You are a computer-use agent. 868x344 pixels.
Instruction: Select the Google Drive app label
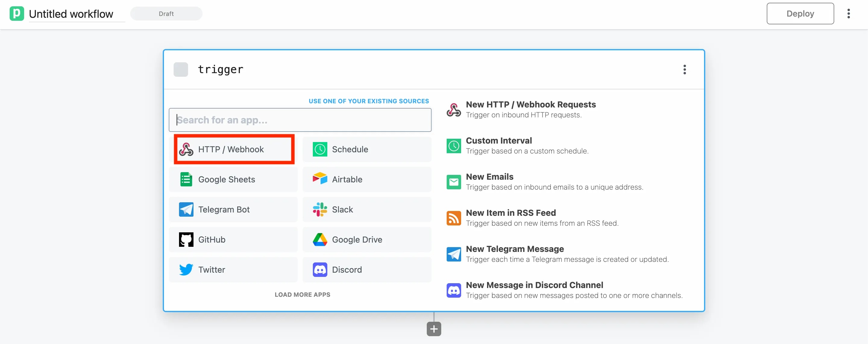coord(357,239)
